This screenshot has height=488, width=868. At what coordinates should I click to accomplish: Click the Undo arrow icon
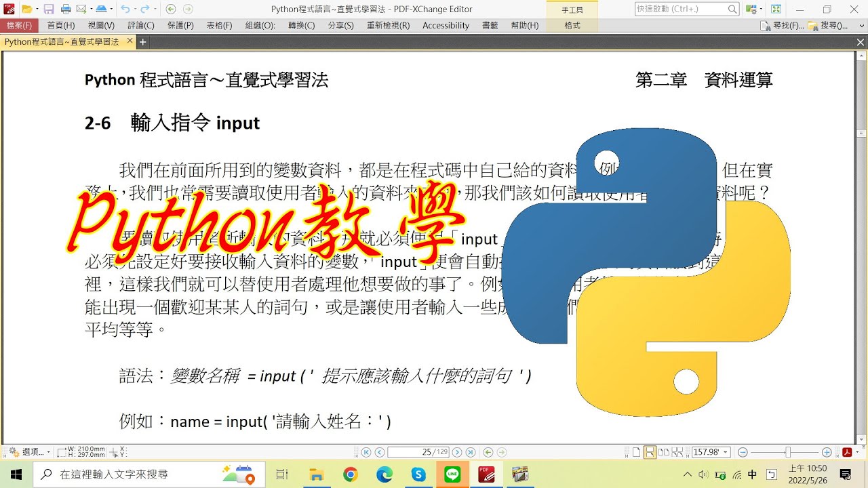pos(124,9)
